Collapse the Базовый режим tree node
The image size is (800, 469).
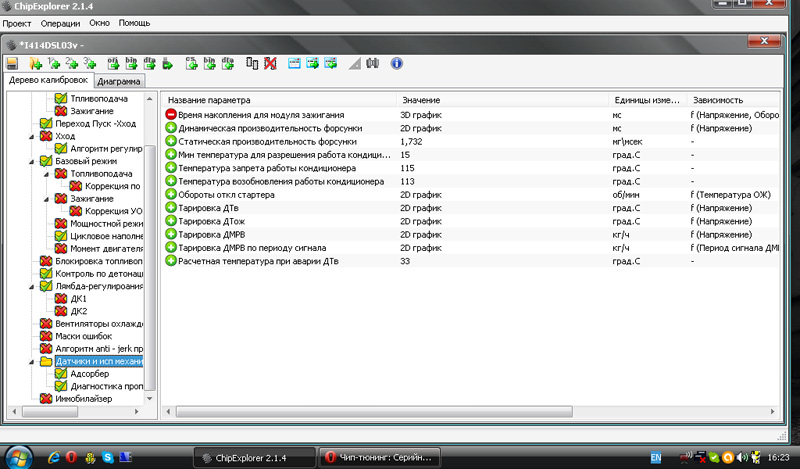pyautogui.click(x=33, y=161)
